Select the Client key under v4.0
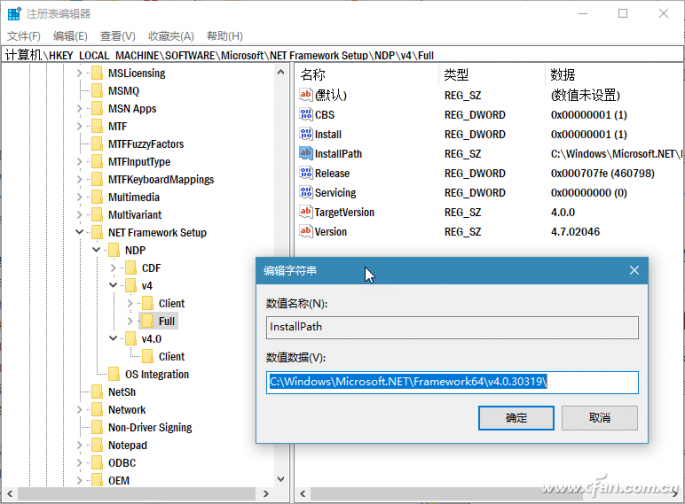This screenshot has width=685, height=504. point(172,357)
